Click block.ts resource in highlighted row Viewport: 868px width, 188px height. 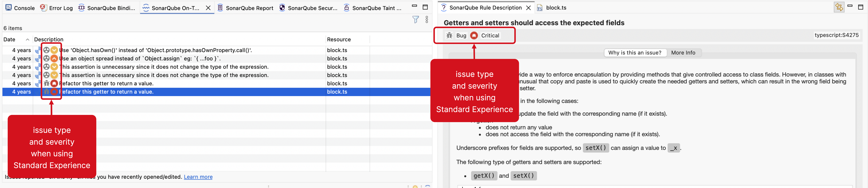point(337,92)
